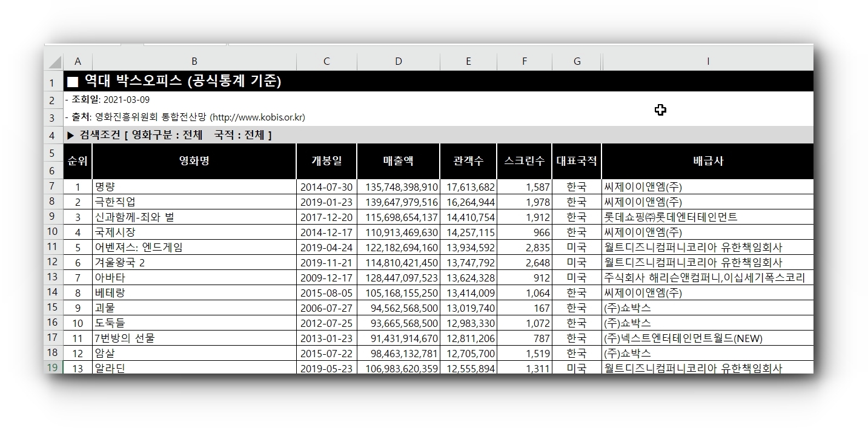Click distributor cell starting '주식회사 해리슨앤컴퍼니'
Viewport: 868px width, 428px height.
pos(707,277)
